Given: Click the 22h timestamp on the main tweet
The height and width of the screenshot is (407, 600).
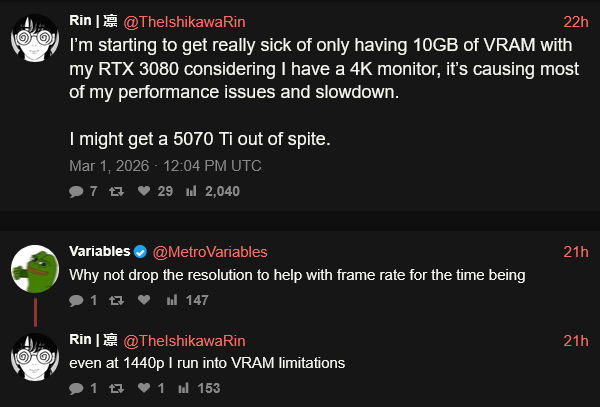Looking at the screenshot, I should (576, 20).
